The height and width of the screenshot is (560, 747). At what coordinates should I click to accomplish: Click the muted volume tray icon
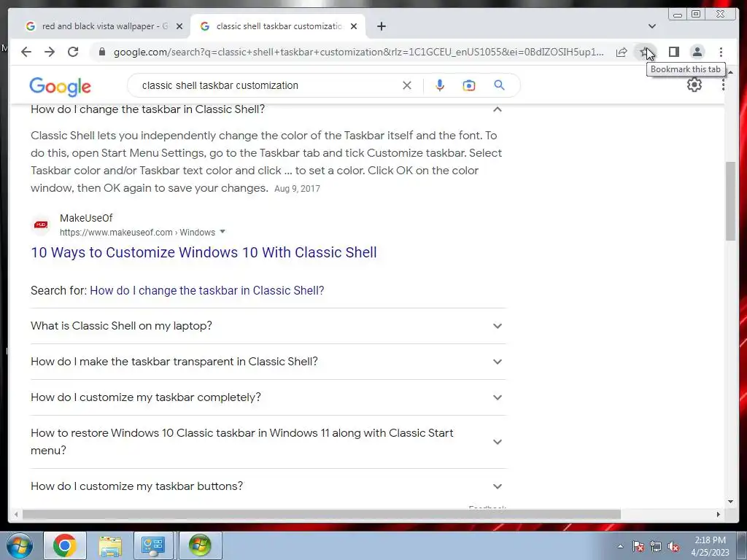pyautogui.click(x=673, y=546)
